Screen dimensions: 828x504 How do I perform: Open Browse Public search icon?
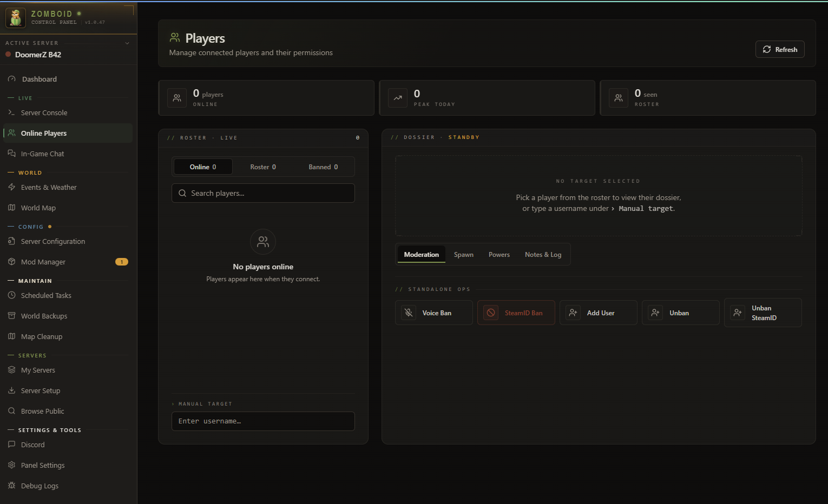point(11,411)
